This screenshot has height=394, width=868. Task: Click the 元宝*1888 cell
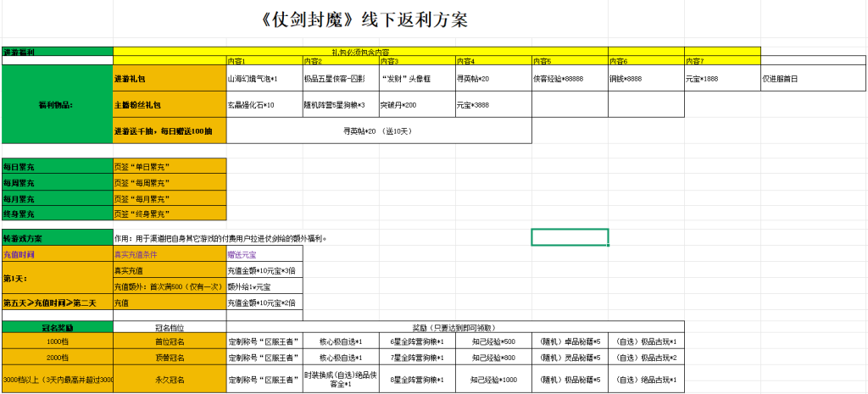[x=723, y=79]
